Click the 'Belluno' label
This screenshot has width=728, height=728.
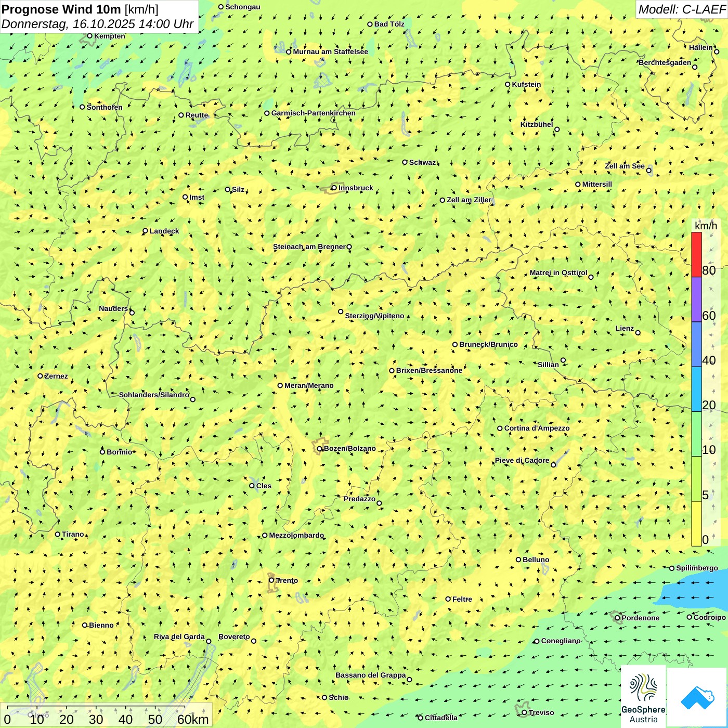click(536, 560)
